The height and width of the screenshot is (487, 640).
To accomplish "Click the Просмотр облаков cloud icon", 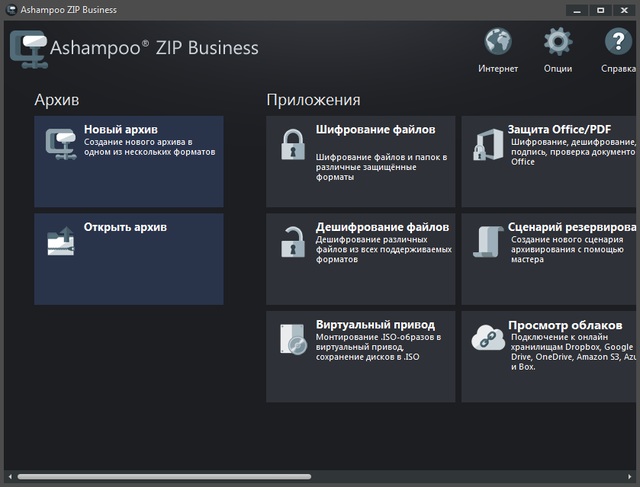I will click(x=488, y=339).
